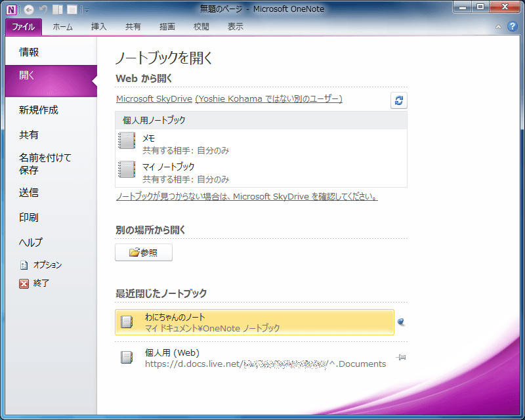The image size is (525, 420).
Task: Click the Yosie Kohama ではない別のユーザー link
Action: point(268,99)
